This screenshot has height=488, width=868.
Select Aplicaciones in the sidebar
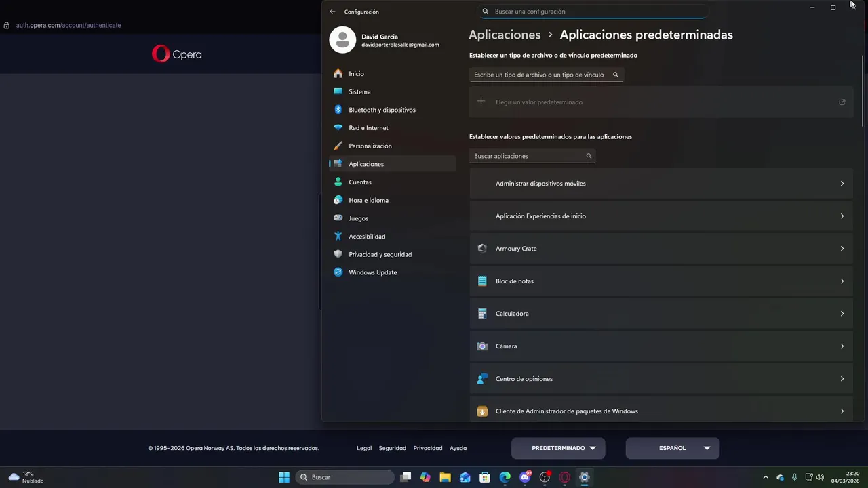click(x=392, y=164)
